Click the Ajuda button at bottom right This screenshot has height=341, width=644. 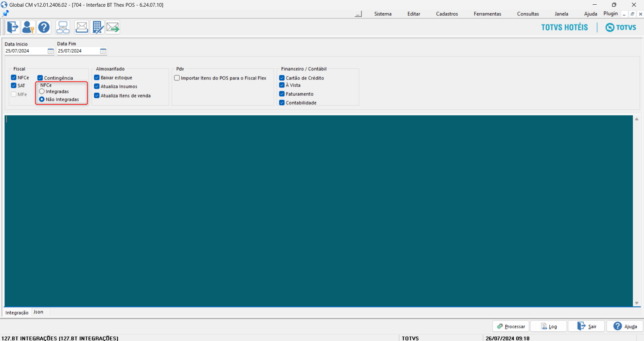point(625,326)
